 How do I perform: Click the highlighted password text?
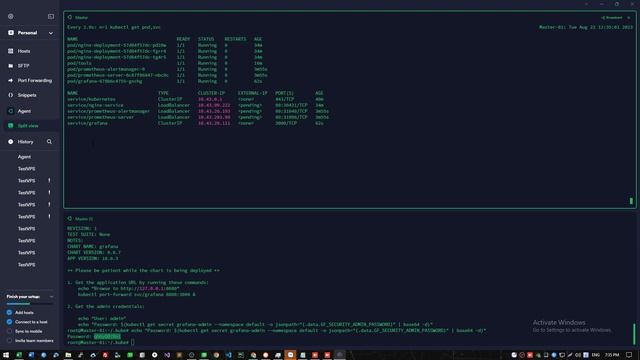click(x=107, y=337)
